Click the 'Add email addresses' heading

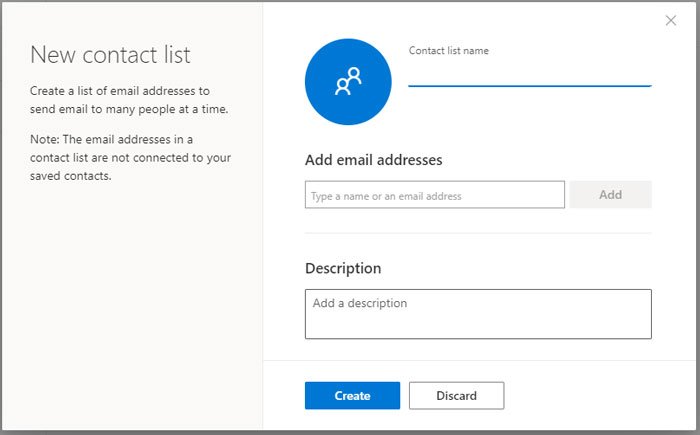point(374,160)
